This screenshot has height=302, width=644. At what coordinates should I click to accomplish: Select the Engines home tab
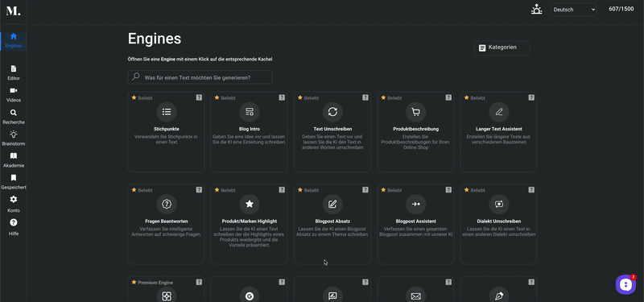[x=14, y=41]
